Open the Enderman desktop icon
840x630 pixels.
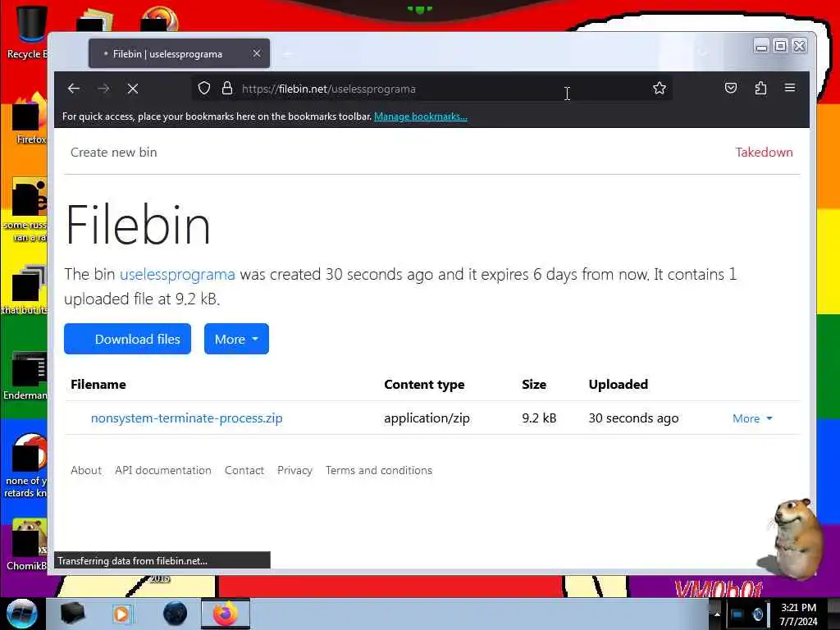pos(25,375)
